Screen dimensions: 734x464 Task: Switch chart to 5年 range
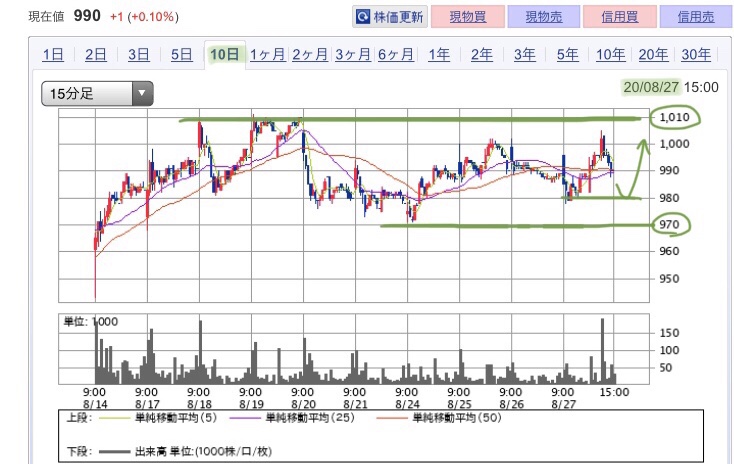567,55
